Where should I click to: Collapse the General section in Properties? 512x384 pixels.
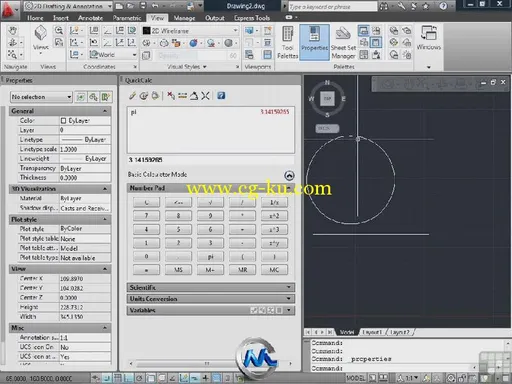[105, 111]
